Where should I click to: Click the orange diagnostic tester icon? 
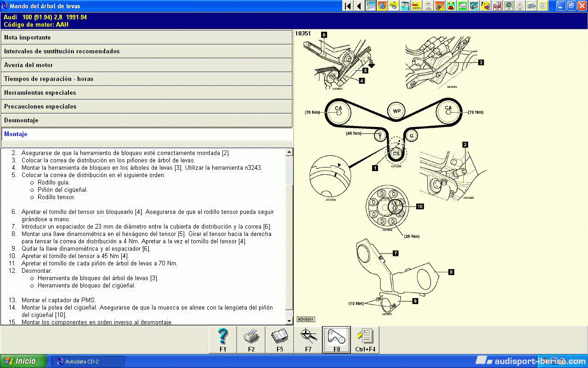(440, 6)
